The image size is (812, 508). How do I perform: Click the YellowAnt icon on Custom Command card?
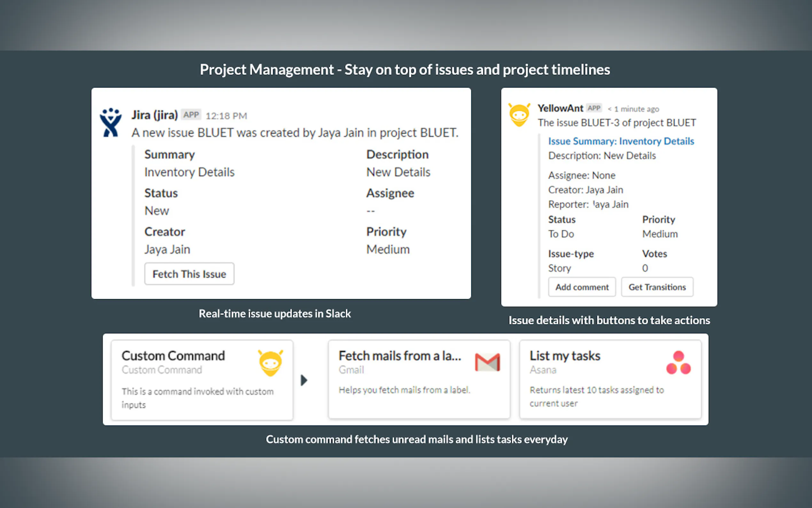(270, 363)
